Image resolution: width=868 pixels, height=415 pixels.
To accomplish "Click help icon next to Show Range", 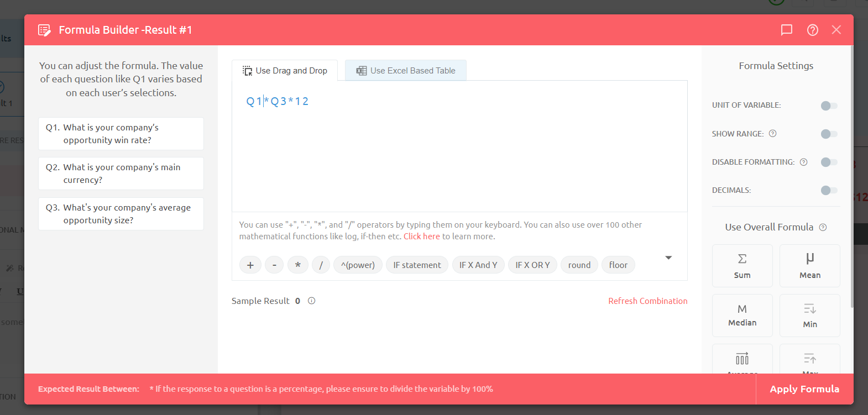I will pos(773,133).
